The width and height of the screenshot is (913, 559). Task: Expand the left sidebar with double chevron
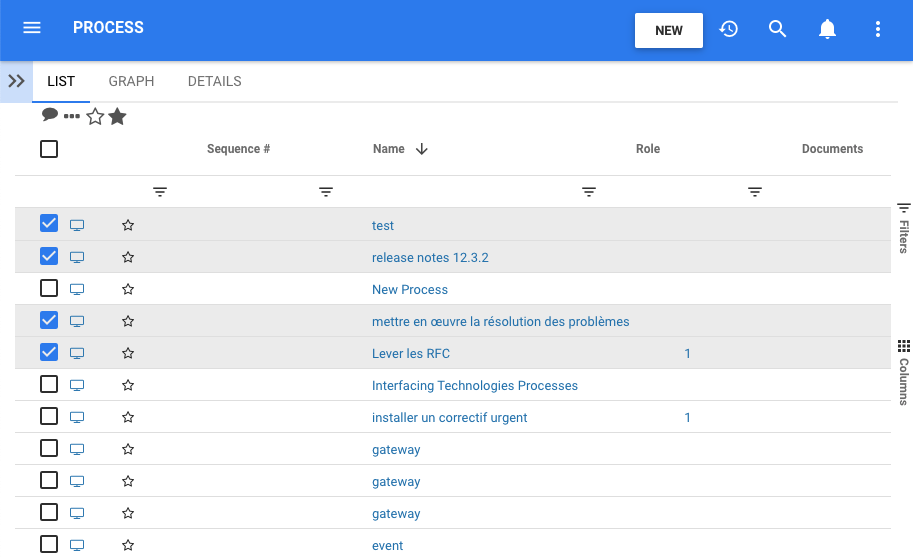point(16,81)
